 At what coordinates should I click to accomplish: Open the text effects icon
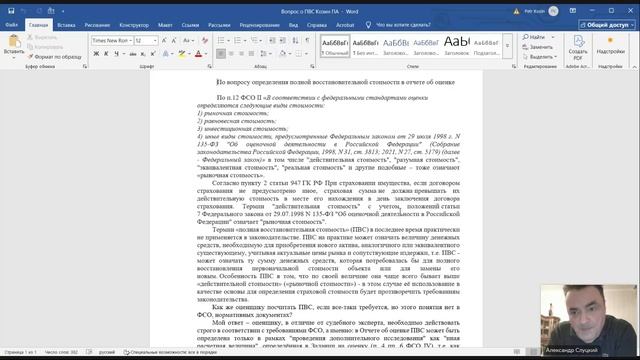pos(166,54)
